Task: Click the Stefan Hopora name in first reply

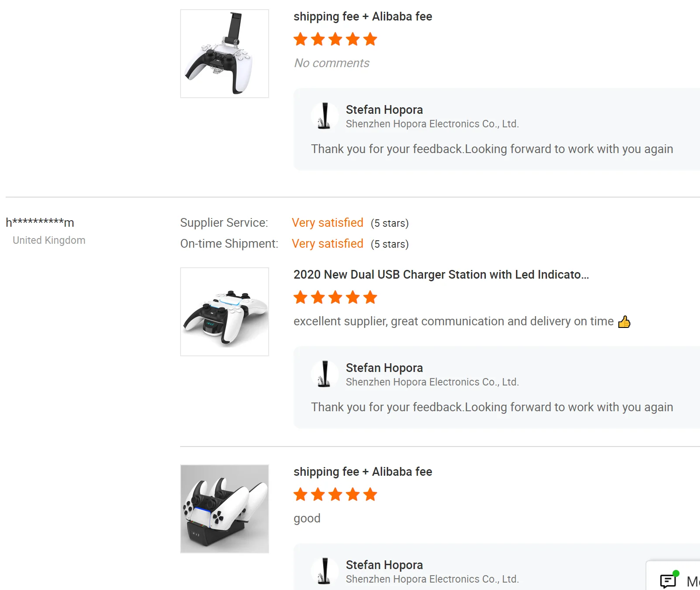Action: coord(384,109)
